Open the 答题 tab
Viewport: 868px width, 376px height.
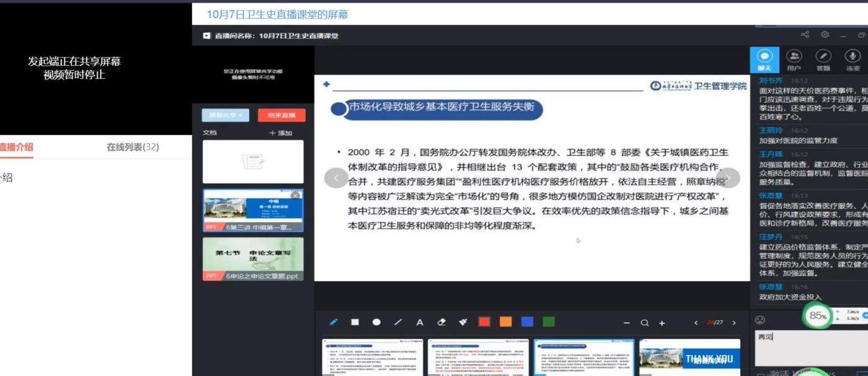point(823,60)
